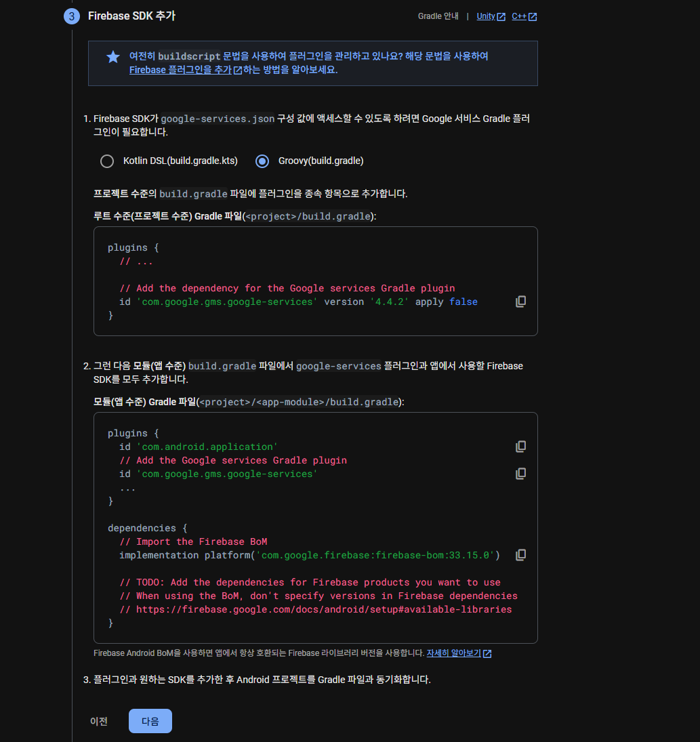This screenshot has width=700, height=742.
Task: Click the version '4.4.2' text in code
Action: (x=389, y=302)
